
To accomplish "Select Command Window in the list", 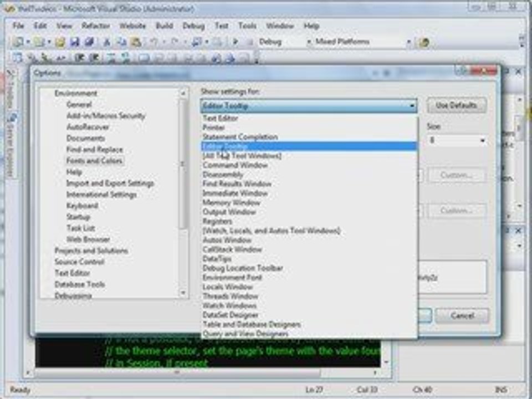I will pyautogui.click(x=309, y=165).
